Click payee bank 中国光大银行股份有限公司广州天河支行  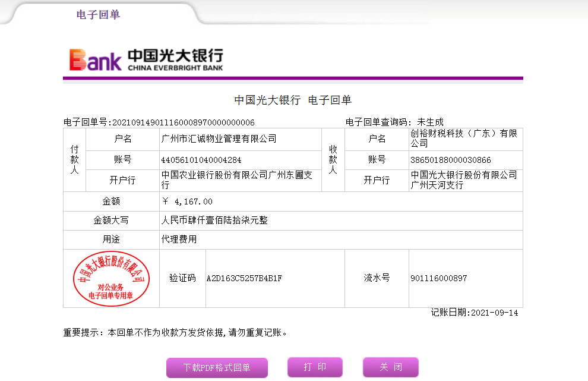(x=464, y=180)
